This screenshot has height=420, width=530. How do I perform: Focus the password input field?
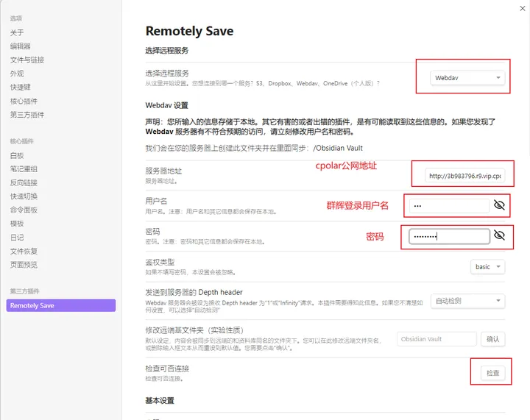449,236
